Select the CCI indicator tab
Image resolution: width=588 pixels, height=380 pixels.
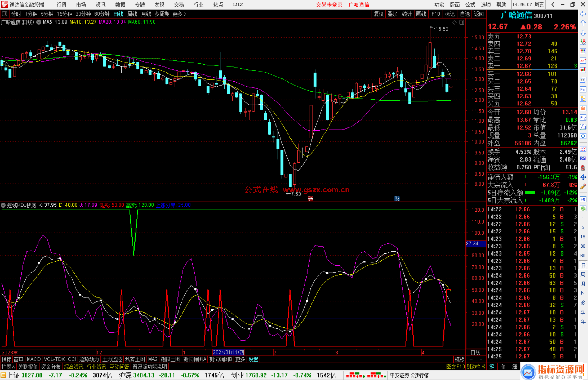point(72,359)
